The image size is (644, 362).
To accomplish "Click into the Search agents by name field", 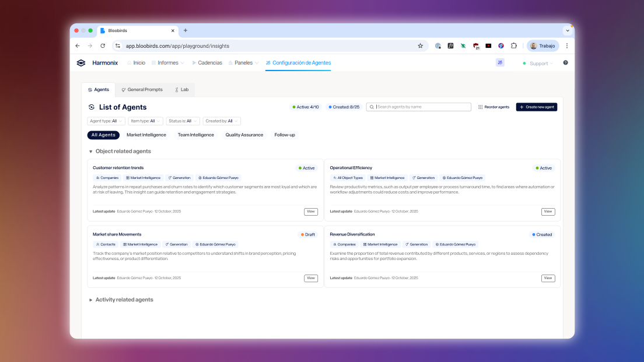I will click(418, 107).
